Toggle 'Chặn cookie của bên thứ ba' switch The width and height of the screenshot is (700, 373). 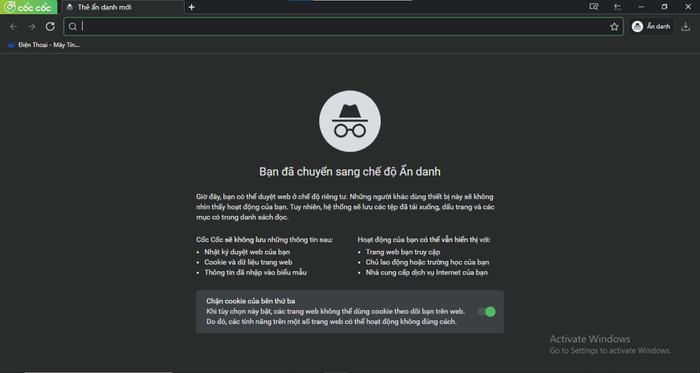click(487, 312)
